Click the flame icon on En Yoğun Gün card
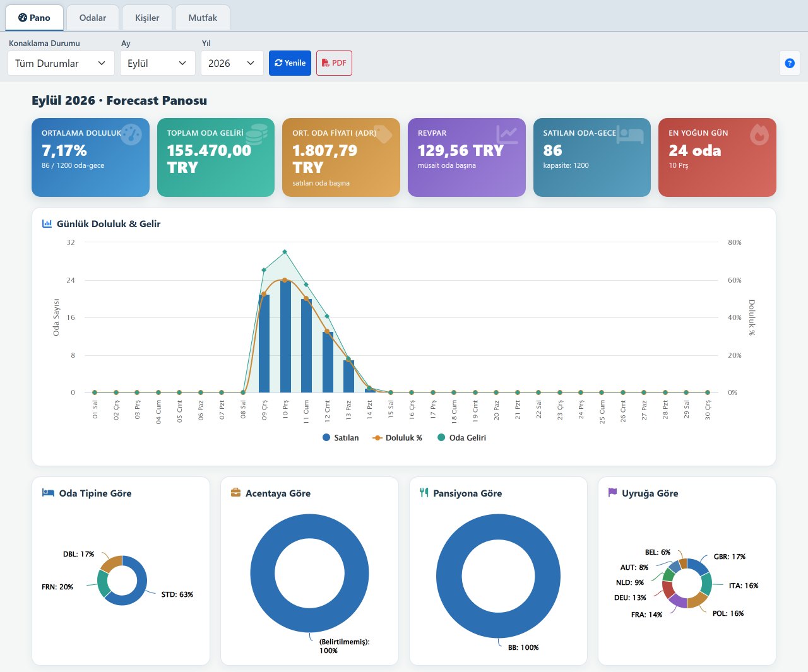Screen dimensions: 808x672 tap(759, 134)
